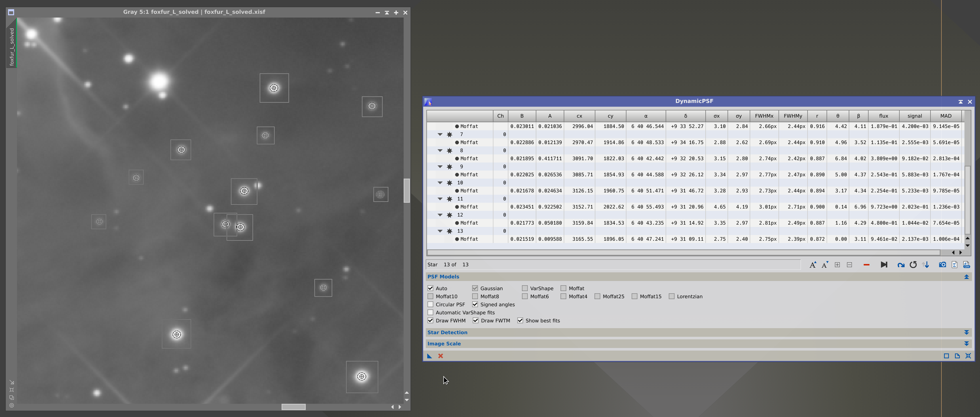The width and height of the screenshot is (980, 417).
Task: Click the star table horizontal scrollbar
Action: 684,253
